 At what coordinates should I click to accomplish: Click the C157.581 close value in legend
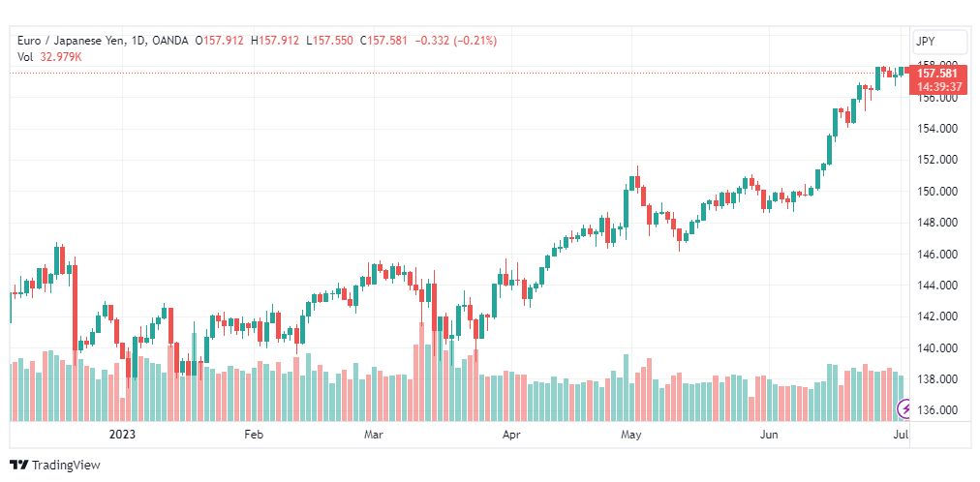(383, 41)
